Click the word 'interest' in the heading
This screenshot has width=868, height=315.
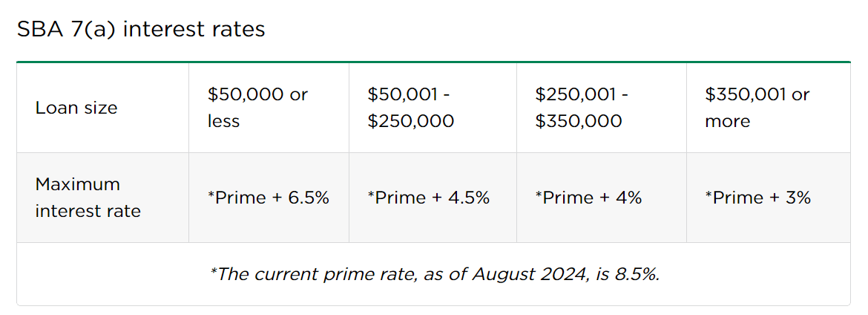(x=161, y=30)
